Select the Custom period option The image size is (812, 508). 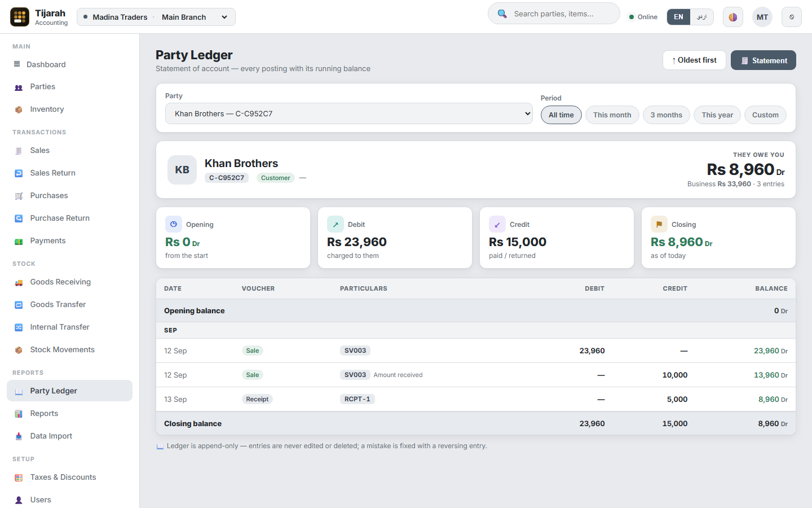pos(765,115)
